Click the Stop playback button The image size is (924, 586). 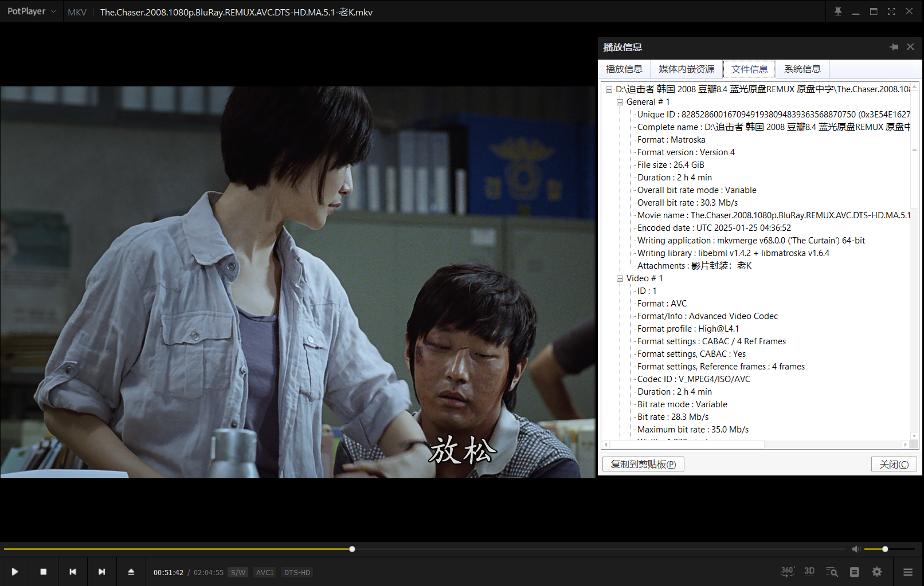click(x=44, y=572)
